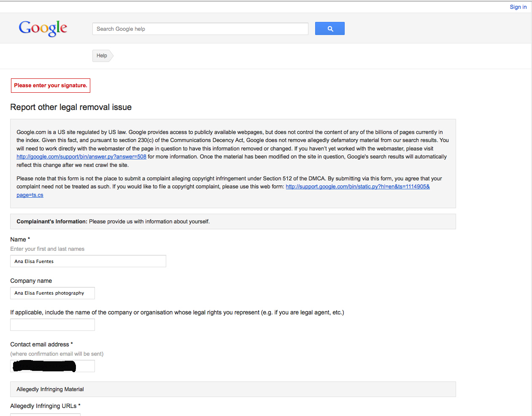Viewport: 532px width, 416px height.
Task: Click the Allegedly Infringing Material section header
Action: tap(50, 389)
